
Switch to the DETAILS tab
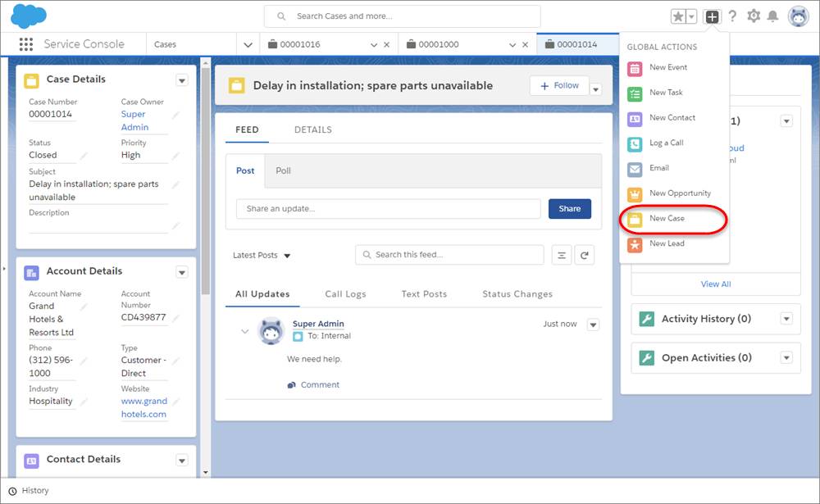[312, 129]
